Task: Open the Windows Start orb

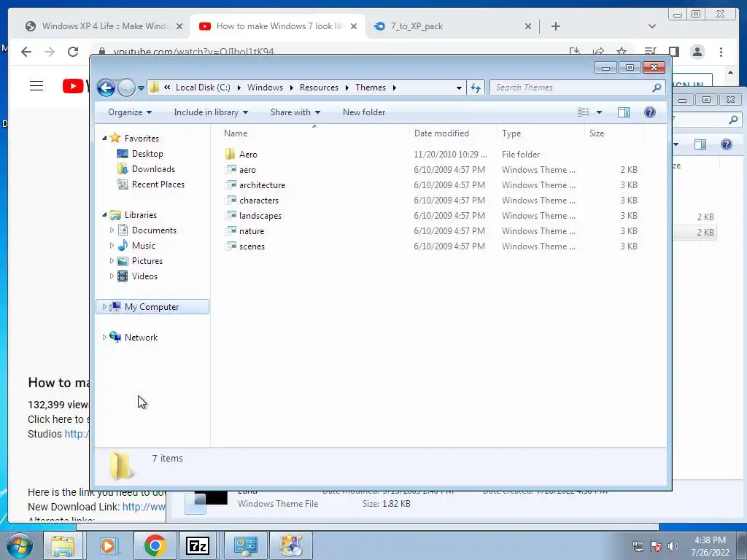Action: pos(19,545)
